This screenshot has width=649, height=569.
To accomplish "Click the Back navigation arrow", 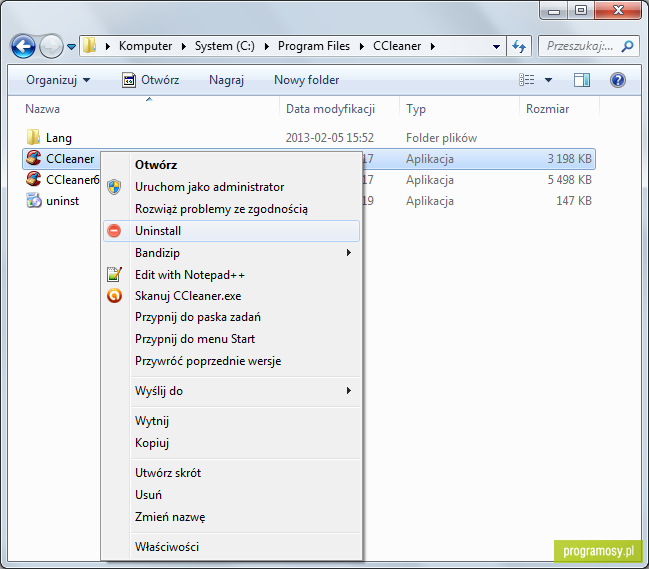I will [23, 46].
